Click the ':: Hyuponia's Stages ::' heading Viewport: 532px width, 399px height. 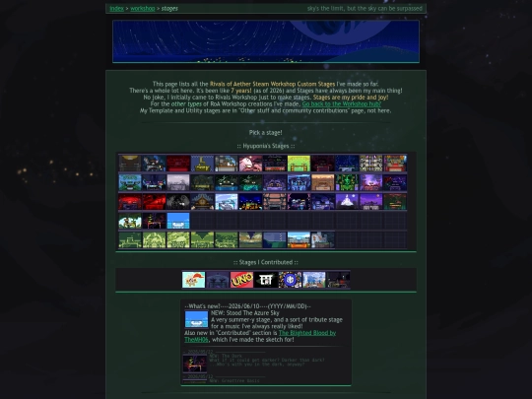pyautogui.click(x=266, y=146)
